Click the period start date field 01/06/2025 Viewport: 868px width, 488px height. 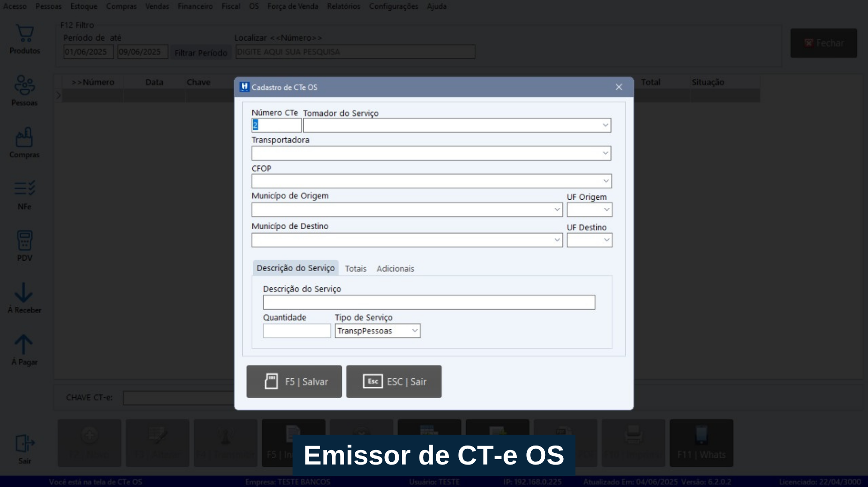(88, 52)
